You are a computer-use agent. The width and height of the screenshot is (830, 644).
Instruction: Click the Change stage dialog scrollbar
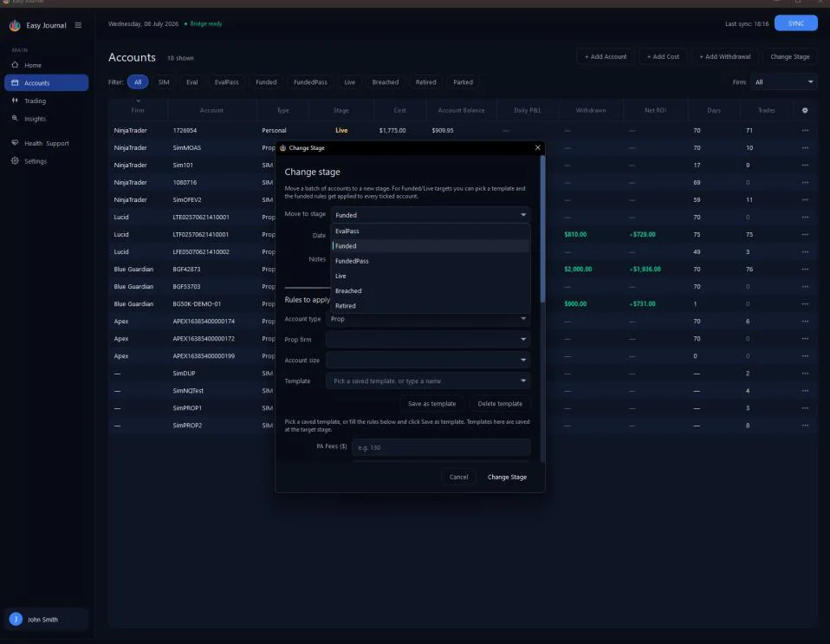(542, 230)
